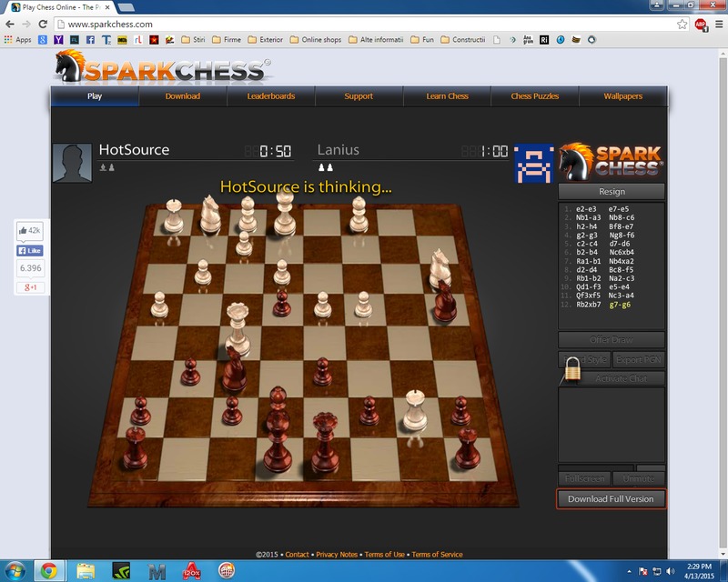The width and height of the screenshot is (728, 582).
Task: Open the Leaderboards menu item
Action: pyautogui.click(x=271, y=96)
